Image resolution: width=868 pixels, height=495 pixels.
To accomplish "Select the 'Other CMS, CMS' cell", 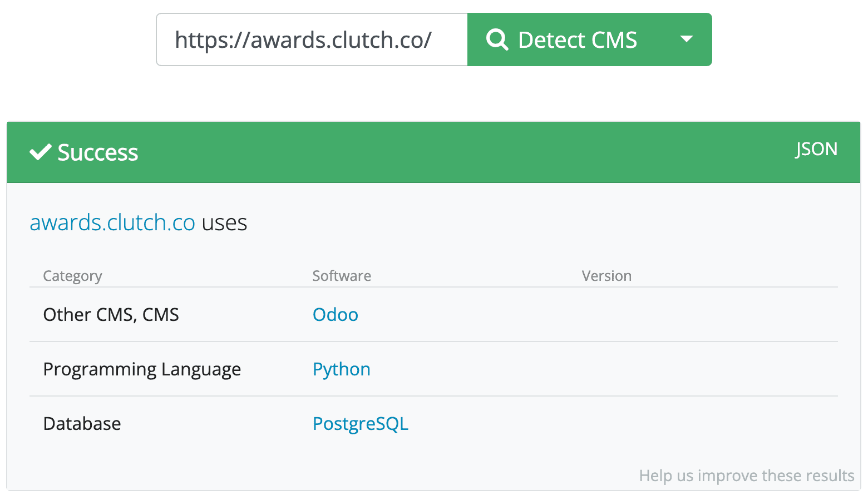I will point(111,315).
